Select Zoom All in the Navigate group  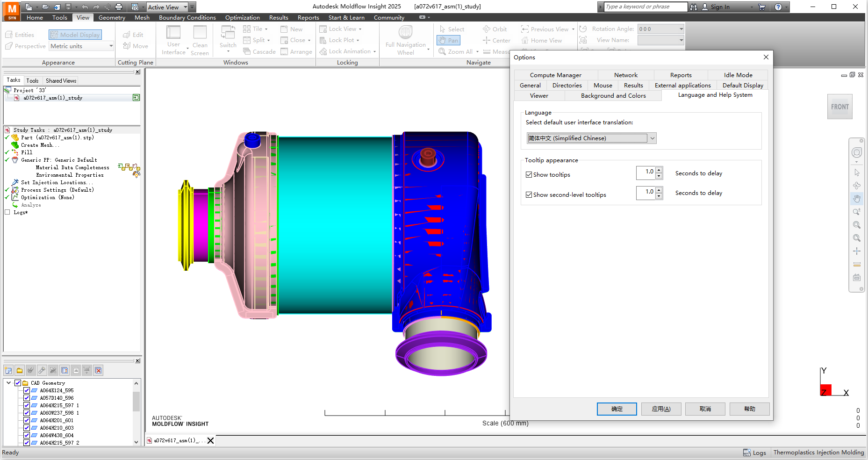457,51
